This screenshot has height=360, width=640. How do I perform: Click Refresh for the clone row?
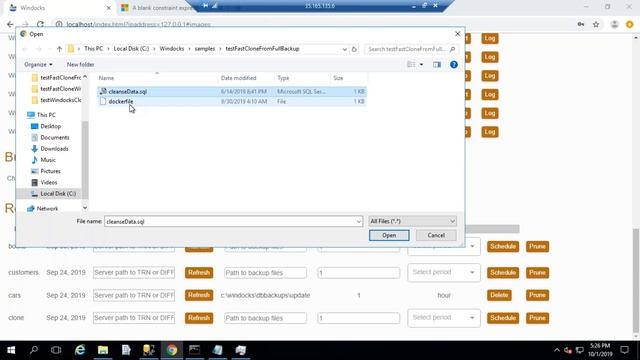tap(199, 318)
